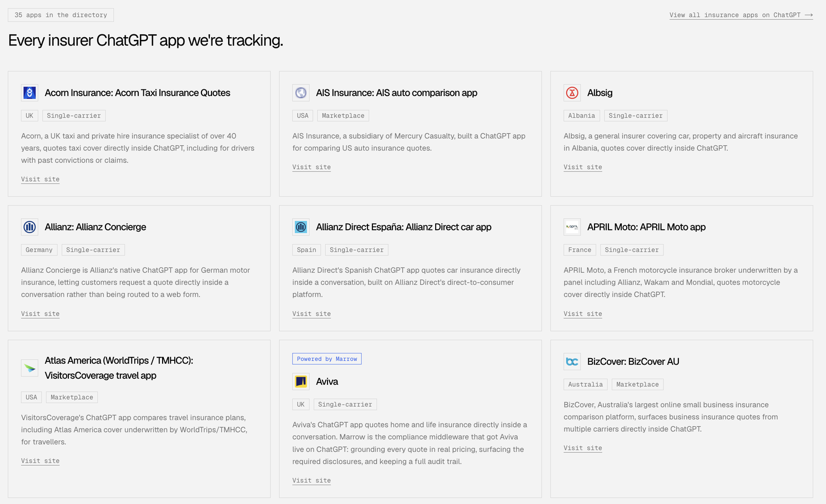
Task: Open View all insurance apps on ChatGPT link
Action: (x=741, y=15)
